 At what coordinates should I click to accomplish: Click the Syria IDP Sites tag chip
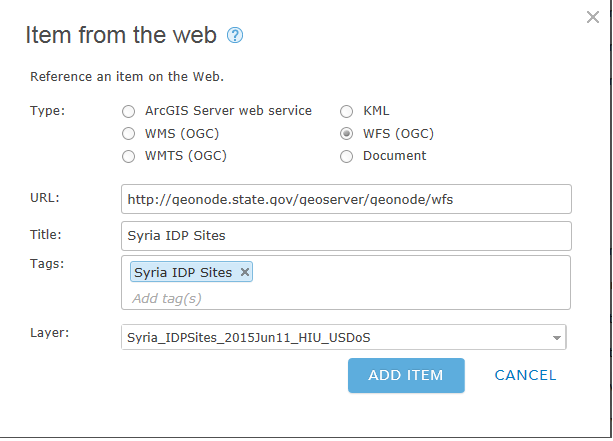pyautogui.click(x=191, y=272)
